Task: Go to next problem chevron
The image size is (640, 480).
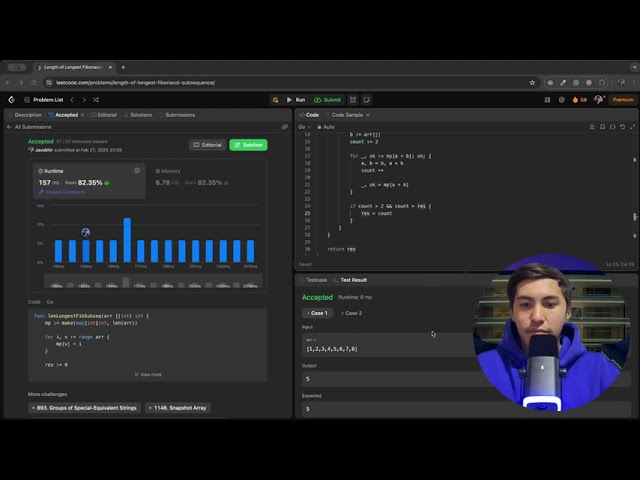Action: 84,100
